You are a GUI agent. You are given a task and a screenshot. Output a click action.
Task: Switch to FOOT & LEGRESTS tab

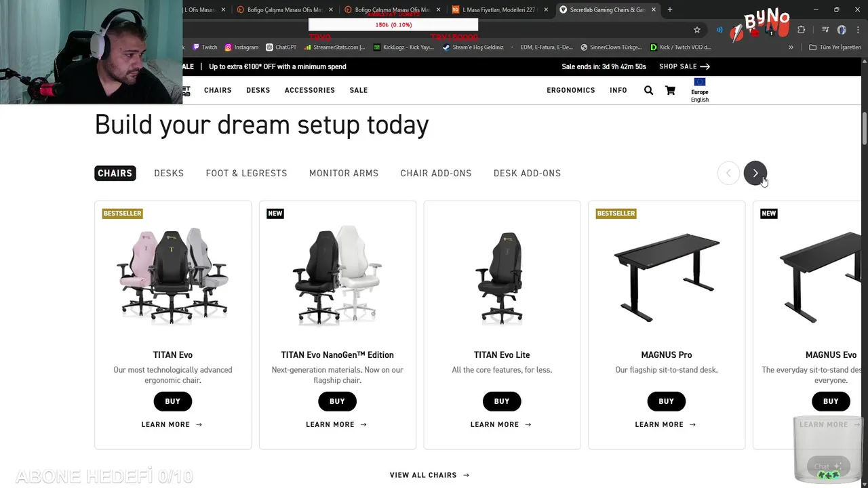(x=246, y=174)
